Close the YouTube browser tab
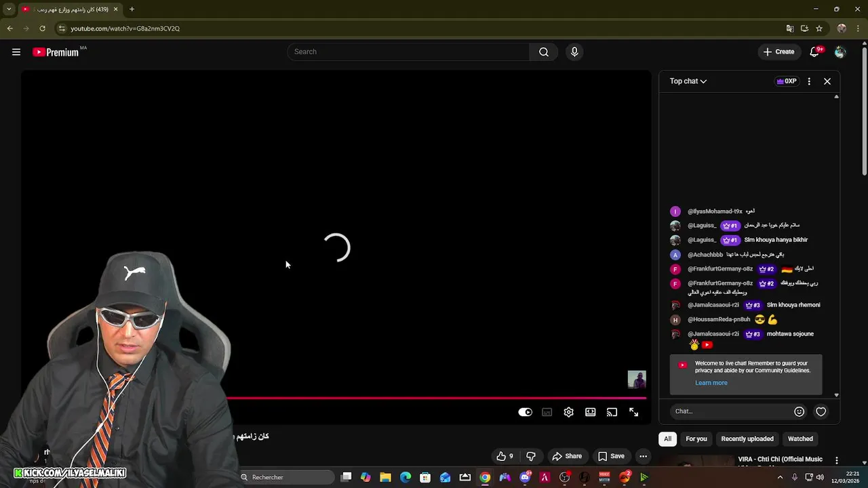The image size is (868, 488). (115, 9)
